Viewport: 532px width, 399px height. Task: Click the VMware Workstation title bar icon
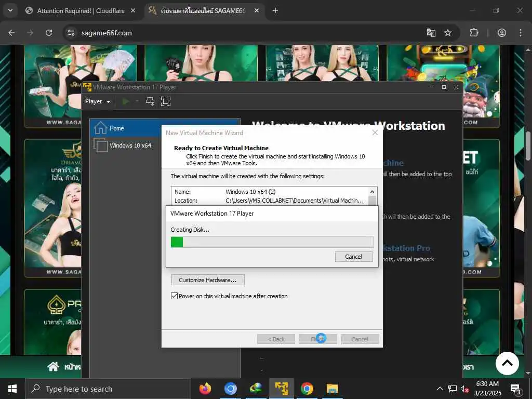tap(87, 87)
